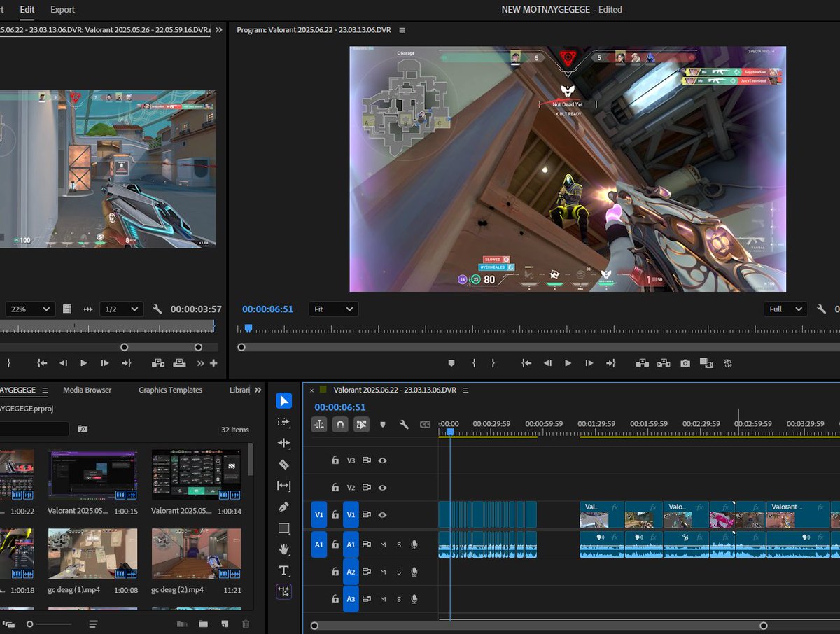Toggle Snap in Timeline magnet button
840x634 pixels.
click(x=340, y=424)
